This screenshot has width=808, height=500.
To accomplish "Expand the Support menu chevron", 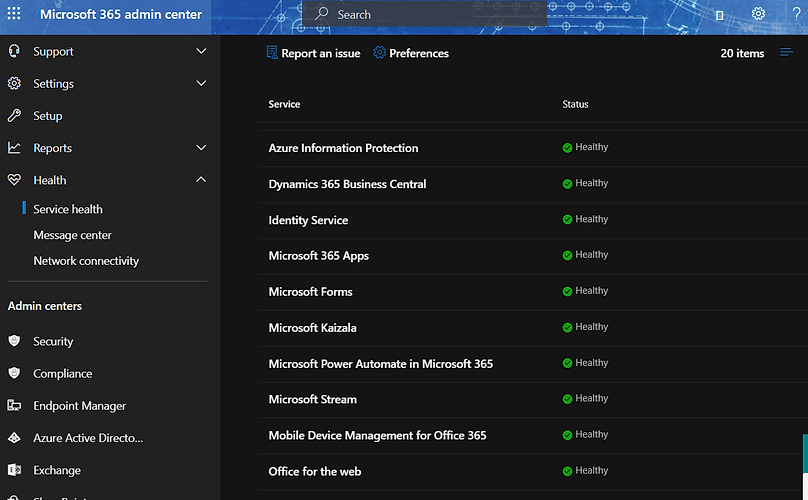I will pyautogui.click(x=201, y=51).
